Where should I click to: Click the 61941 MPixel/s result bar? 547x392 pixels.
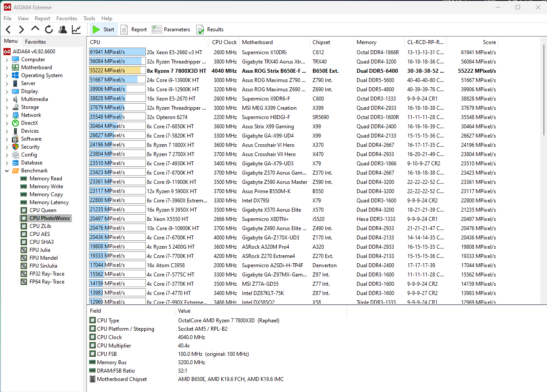[117, 52]
